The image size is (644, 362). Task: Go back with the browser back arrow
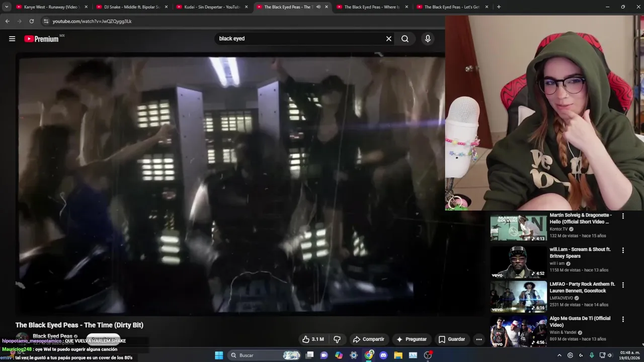(x=7, y=21)
